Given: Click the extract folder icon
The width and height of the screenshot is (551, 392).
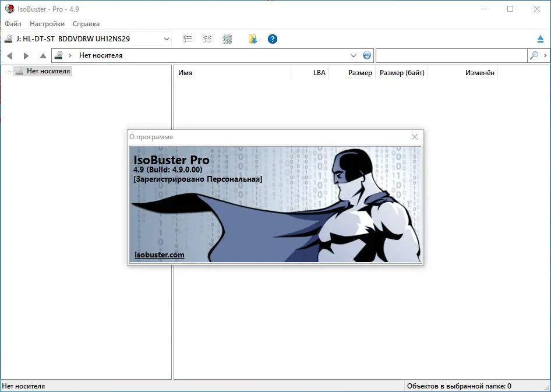Looking at the screenshot, I should pyautogui.click(x=252, y=39).
